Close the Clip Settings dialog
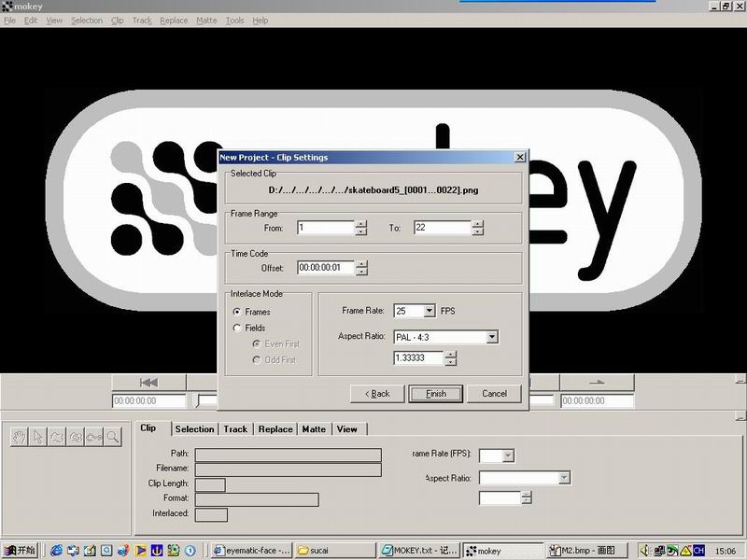This screenshot has width=747, height=560. pos(520,157)
